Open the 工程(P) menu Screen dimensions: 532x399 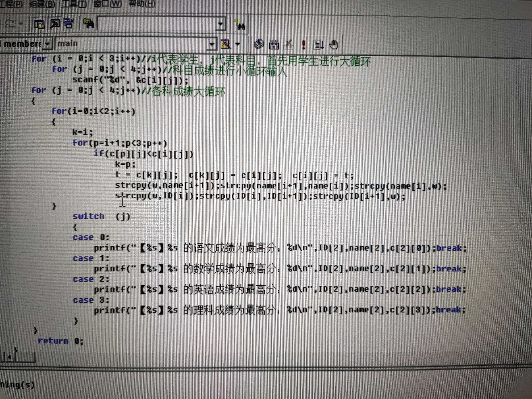(x=11, y=4)
